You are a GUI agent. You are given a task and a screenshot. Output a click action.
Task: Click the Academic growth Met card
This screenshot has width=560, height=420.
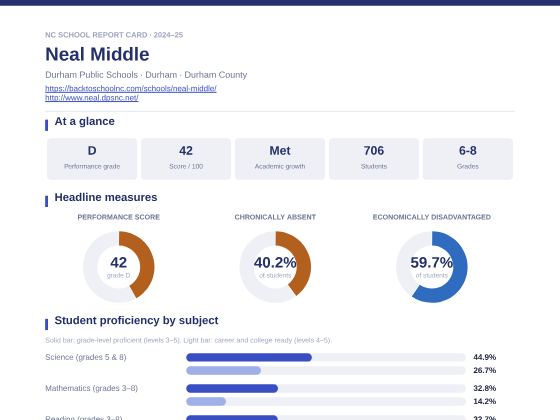click(x=280, y=159)
